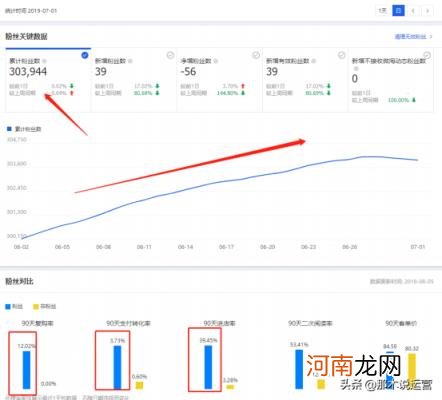
Task: Open the info icon beside 新增粉丝数
Action: [130, 61]
